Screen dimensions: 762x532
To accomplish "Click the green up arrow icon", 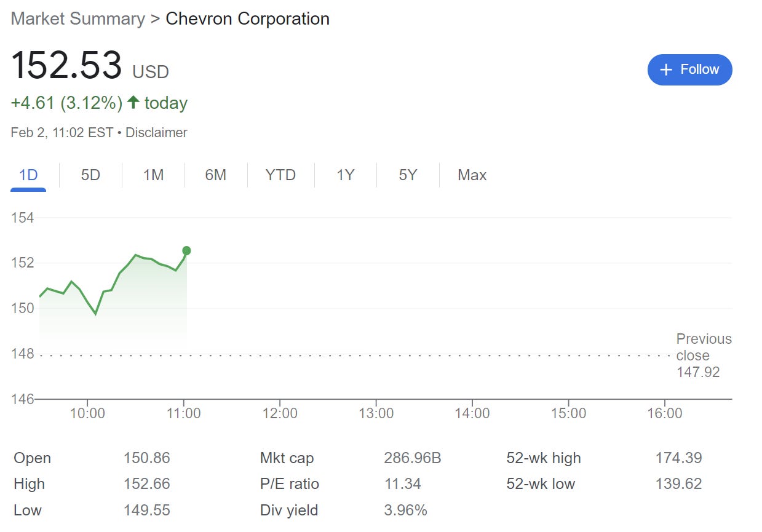I will coord(133,103).
